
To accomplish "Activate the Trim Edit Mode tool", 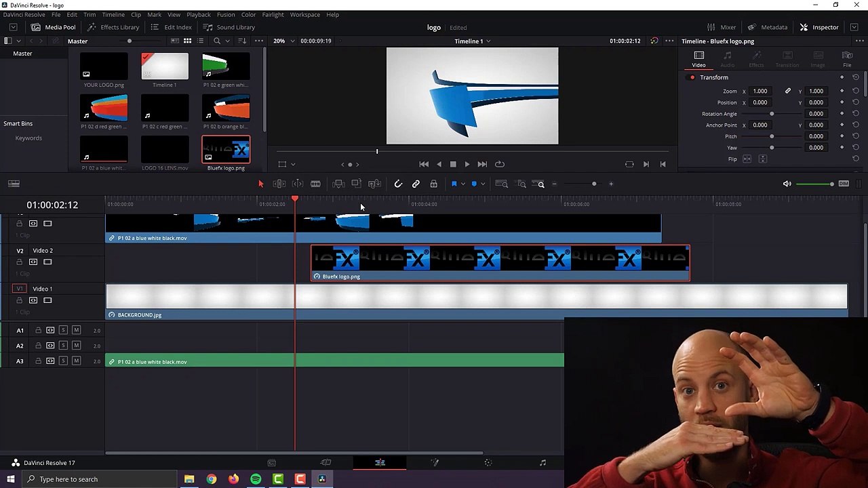I will 279,184.
